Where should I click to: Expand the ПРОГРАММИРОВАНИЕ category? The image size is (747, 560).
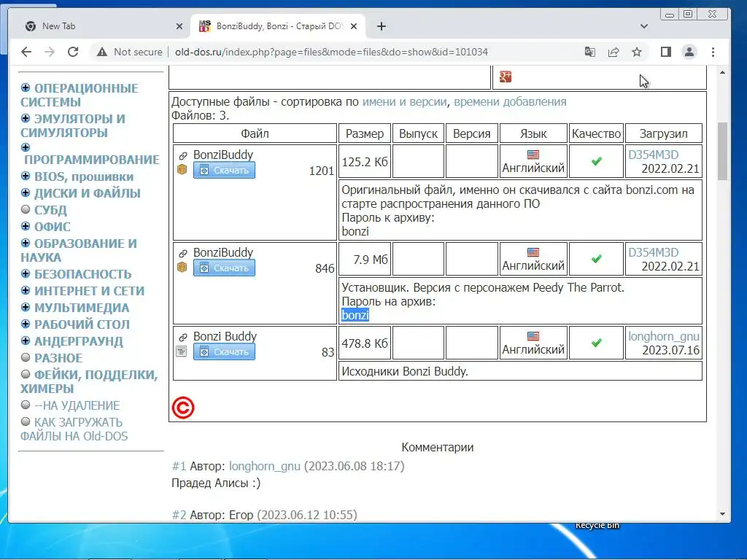pyautogui.click(x=26, y=147)
